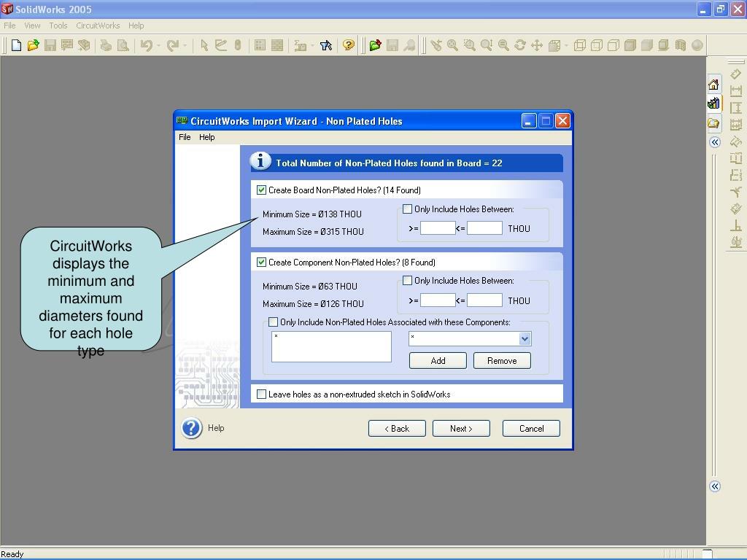Click the green CircuitWorks open file icon

(376, 45)
